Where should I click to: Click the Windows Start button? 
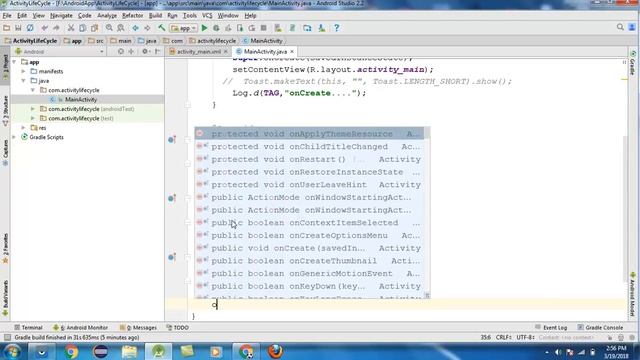click(x=11, y=351)
